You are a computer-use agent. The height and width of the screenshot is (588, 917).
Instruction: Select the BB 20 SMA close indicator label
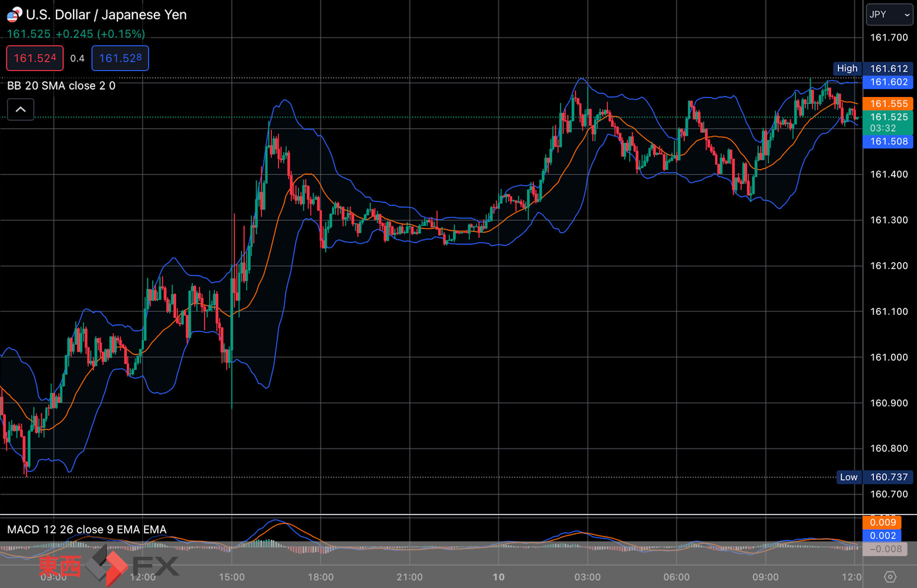point(61,86)
